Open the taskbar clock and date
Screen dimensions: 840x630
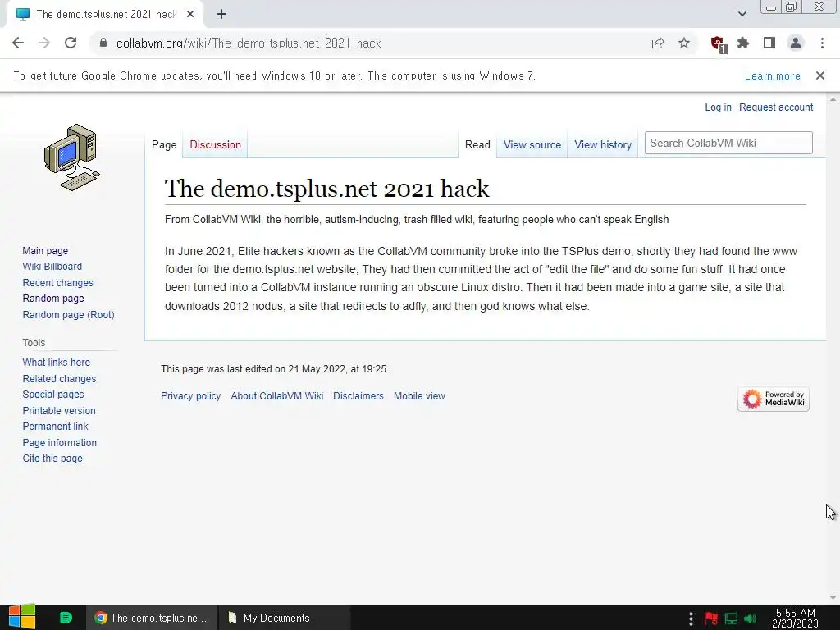pos(795,619)
